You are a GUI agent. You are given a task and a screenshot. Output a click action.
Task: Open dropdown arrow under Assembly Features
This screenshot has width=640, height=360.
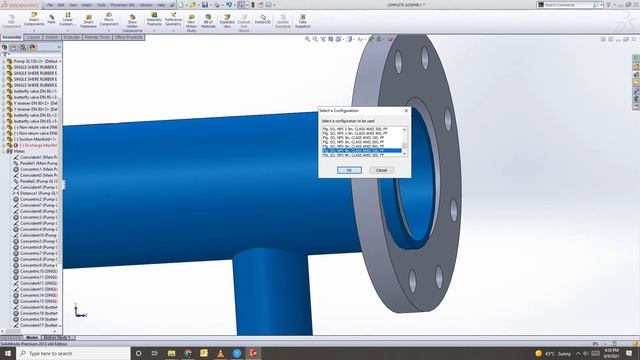[x=154, y=30]
